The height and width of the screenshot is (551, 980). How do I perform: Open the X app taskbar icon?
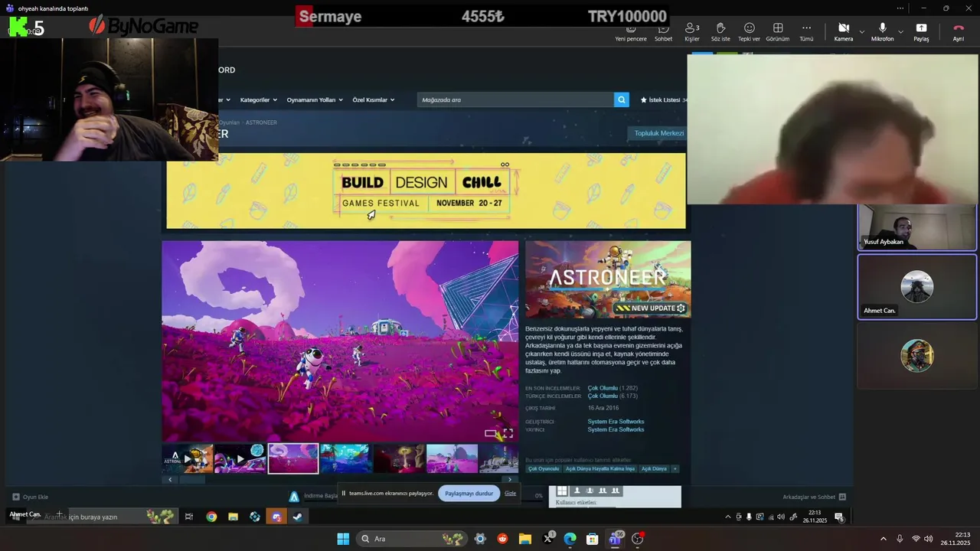click(548, 539)
